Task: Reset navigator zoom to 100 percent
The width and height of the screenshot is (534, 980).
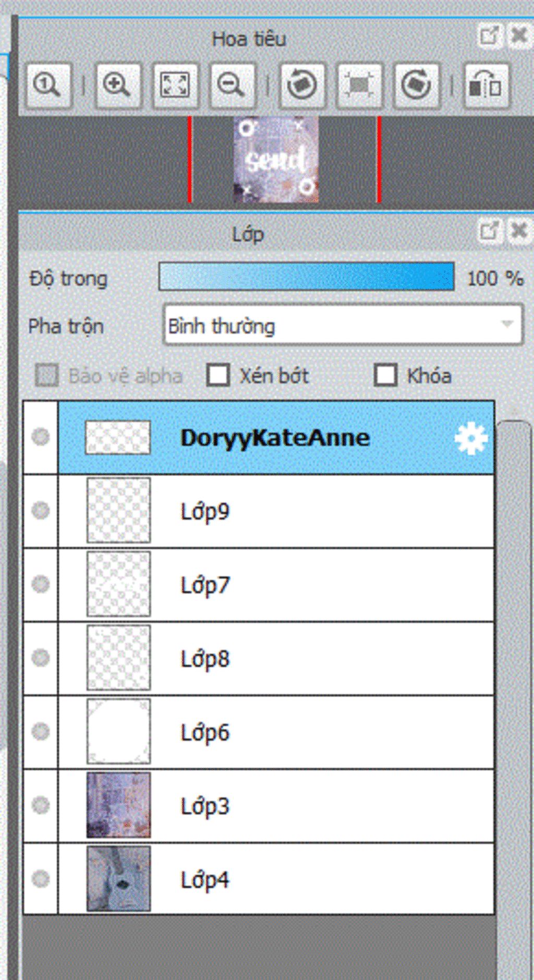Action: 48,85
